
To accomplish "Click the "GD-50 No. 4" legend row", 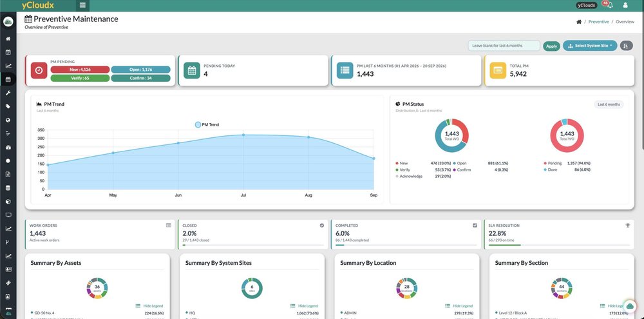I will (97, 313).
